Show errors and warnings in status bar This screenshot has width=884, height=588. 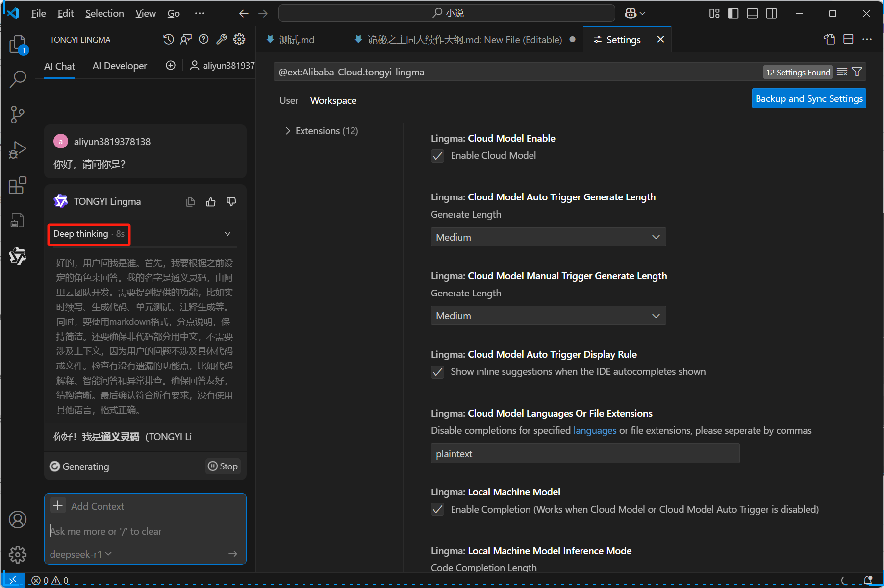(50, 581)
